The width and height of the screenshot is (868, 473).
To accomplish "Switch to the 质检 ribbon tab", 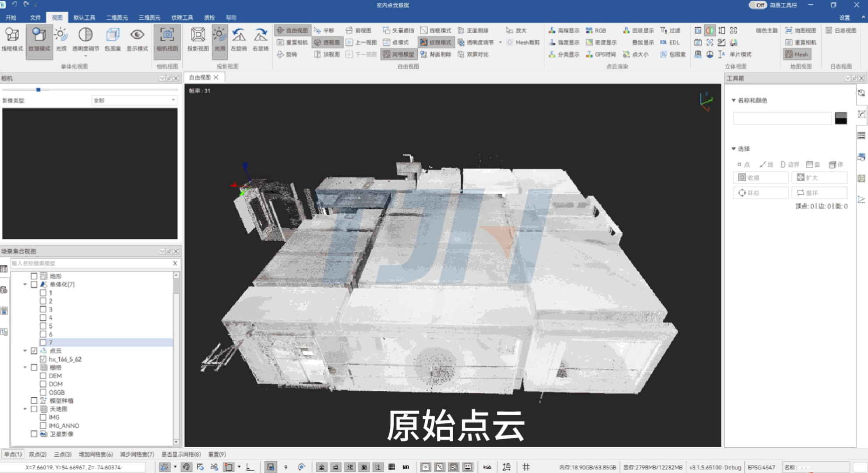I will (x=209, y=18).
